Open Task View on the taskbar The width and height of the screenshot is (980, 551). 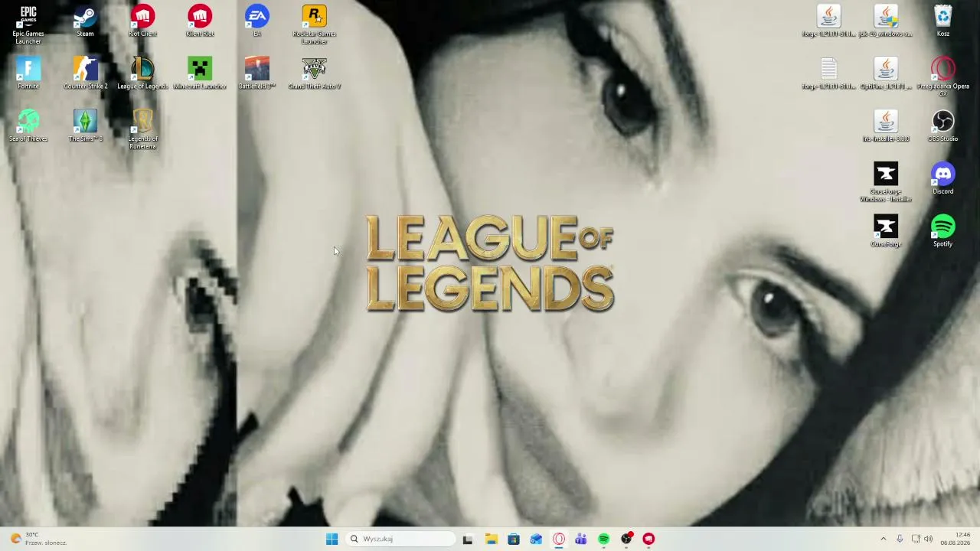[468, 539]
